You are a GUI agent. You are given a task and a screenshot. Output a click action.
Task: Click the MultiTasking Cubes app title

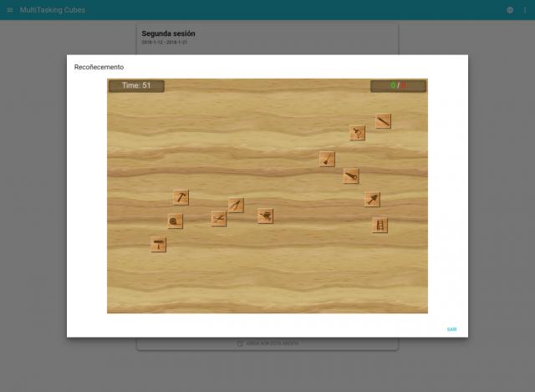[x=52, y=10]
